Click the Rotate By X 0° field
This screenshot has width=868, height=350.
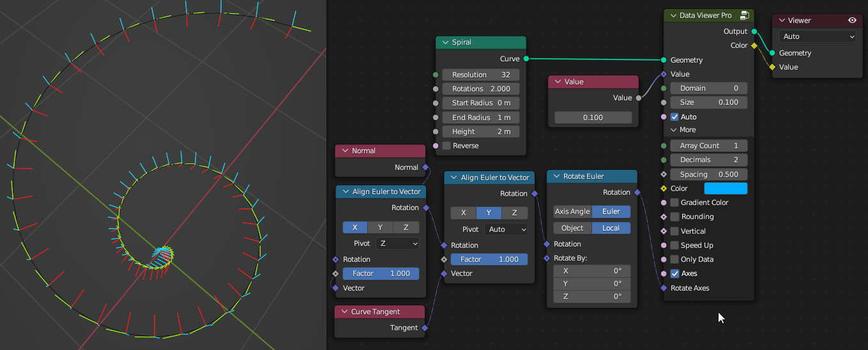pos(592,271)
